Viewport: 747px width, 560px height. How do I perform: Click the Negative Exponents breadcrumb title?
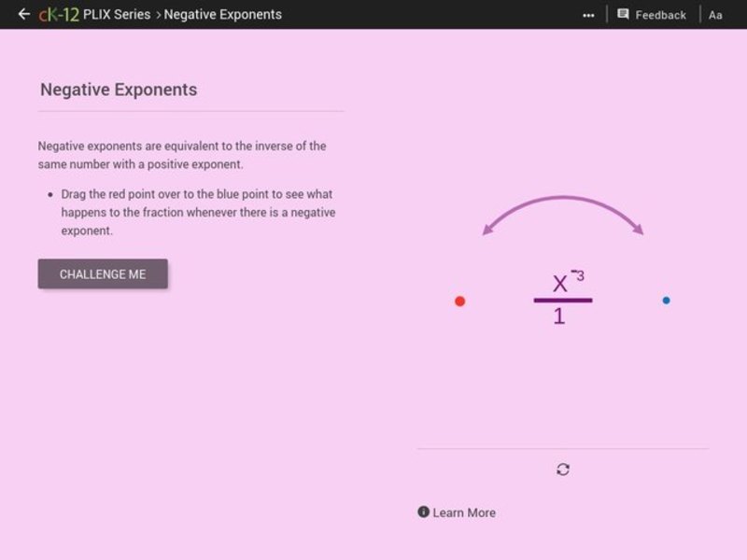tap(222, 14)
